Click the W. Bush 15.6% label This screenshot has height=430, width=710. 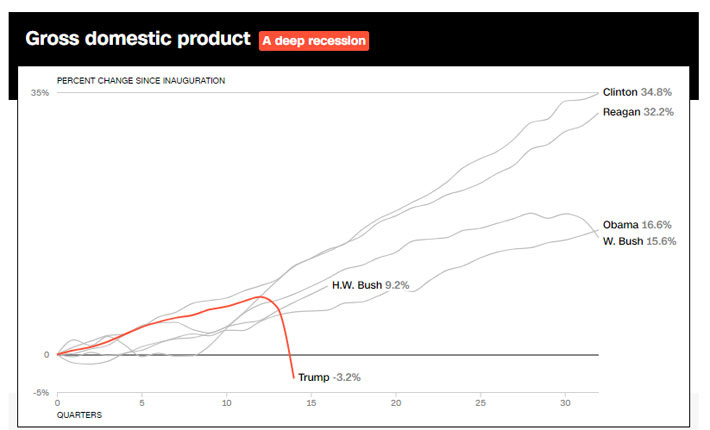[640, 241]
